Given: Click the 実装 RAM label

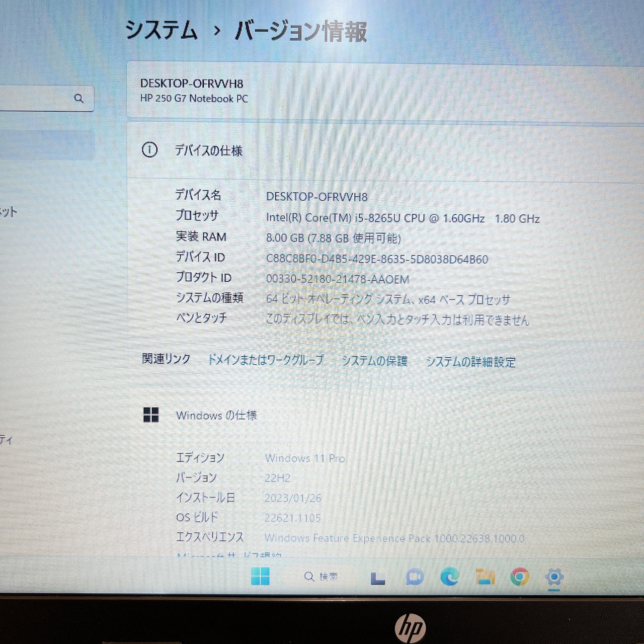Looking at the screenshot, I should (201, 236).
